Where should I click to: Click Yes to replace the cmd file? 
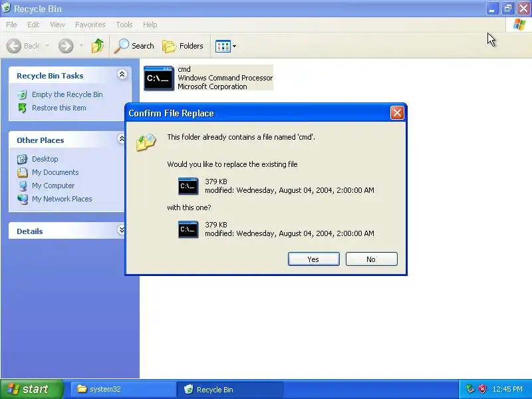click(x=313, y=259)
